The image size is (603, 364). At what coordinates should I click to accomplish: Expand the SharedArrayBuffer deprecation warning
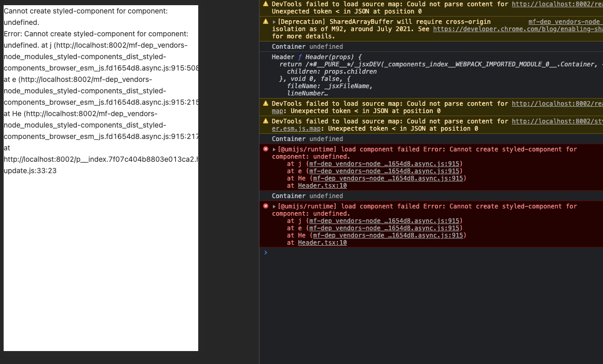point(273,21)
